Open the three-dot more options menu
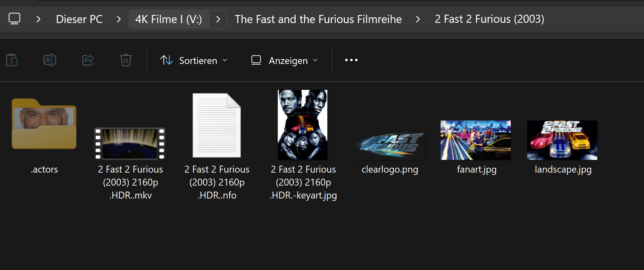This screenshot has height=270, width=644. point(351,60)
